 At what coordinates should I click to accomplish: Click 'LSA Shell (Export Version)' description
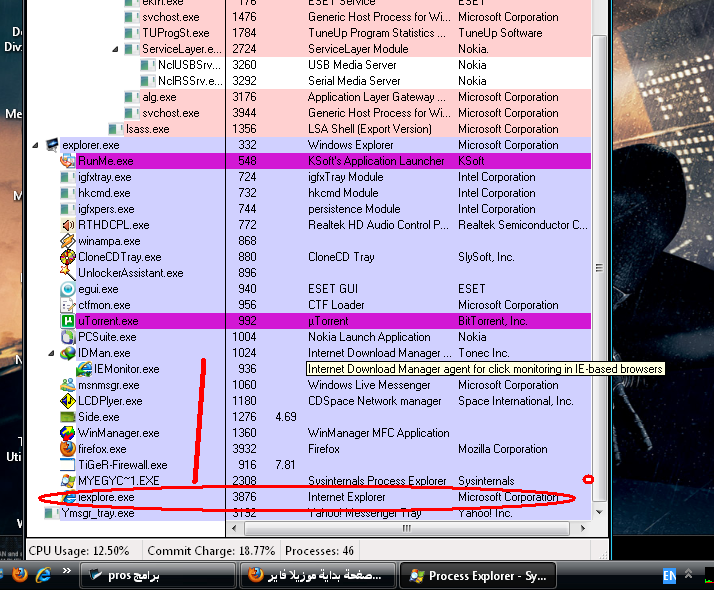coord(370,129)
